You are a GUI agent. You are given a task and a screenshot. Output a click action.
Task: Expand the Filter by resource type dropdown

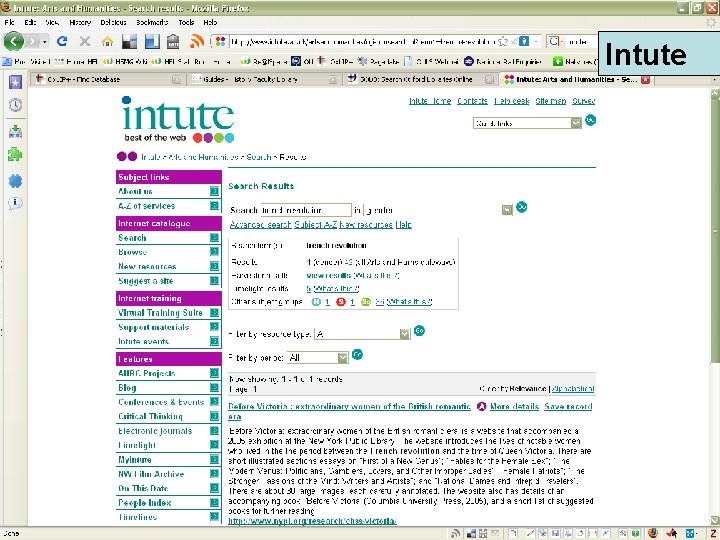click(362, 334)
